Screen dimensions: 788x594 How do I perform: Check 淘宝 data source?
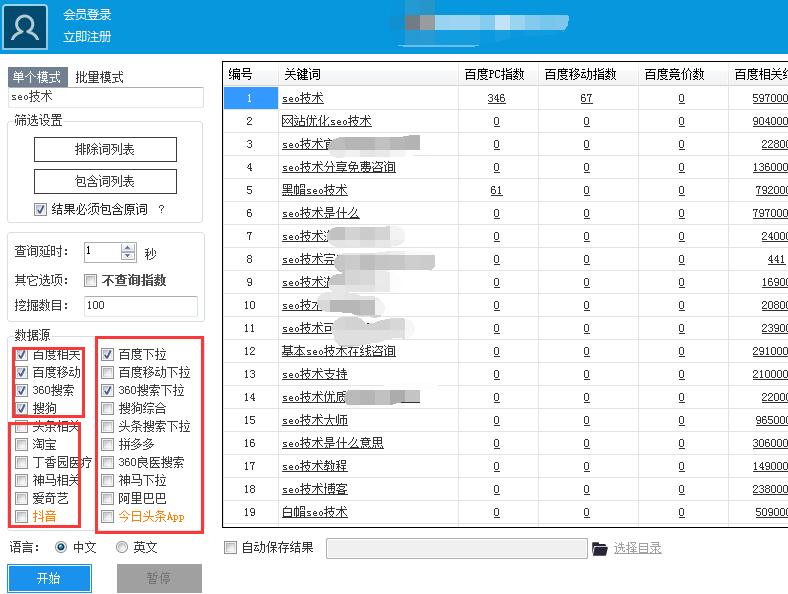[x=22, y=444]
